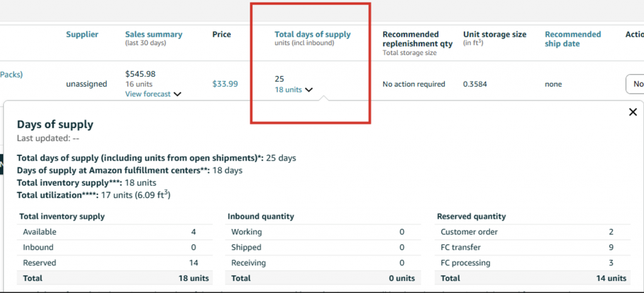Click the Available row in inventory supply table
This screenshot has height=293, width=644.
click(113, 232)
